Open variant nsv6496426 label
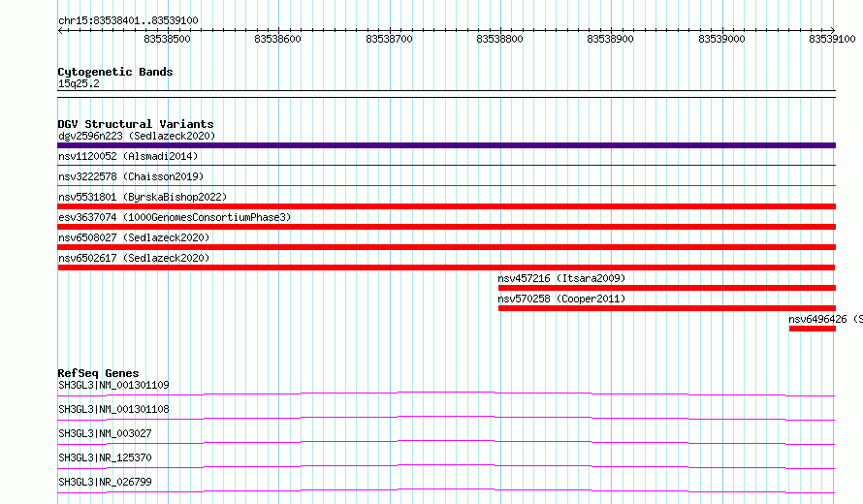Image resolution: width=863 pixels, height=504 pixels. click(825, 319)
